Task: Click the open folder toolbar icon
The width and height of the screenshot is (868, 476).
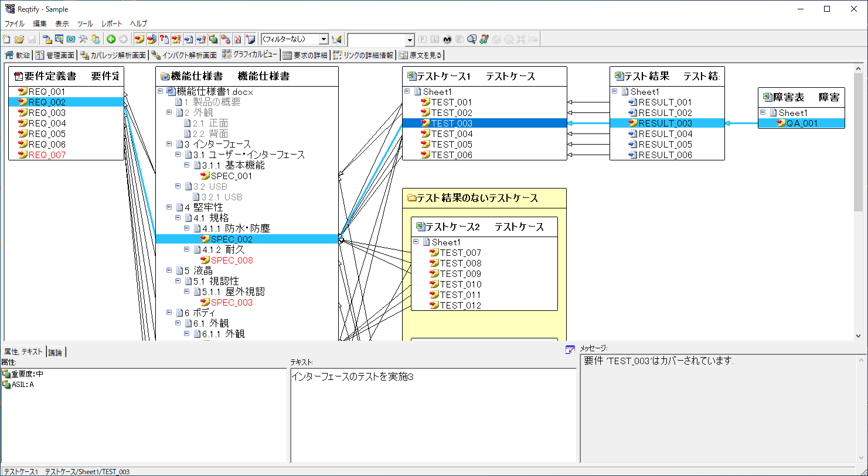Action: point(19,39)
